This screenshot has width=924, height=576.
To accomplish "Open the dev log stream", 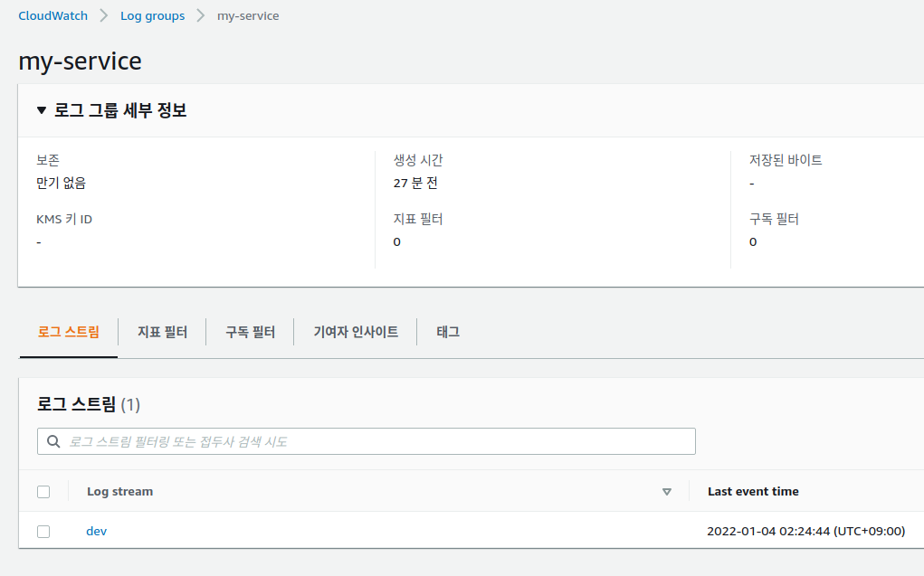I will pyautogui.click(x=96, y=531).
